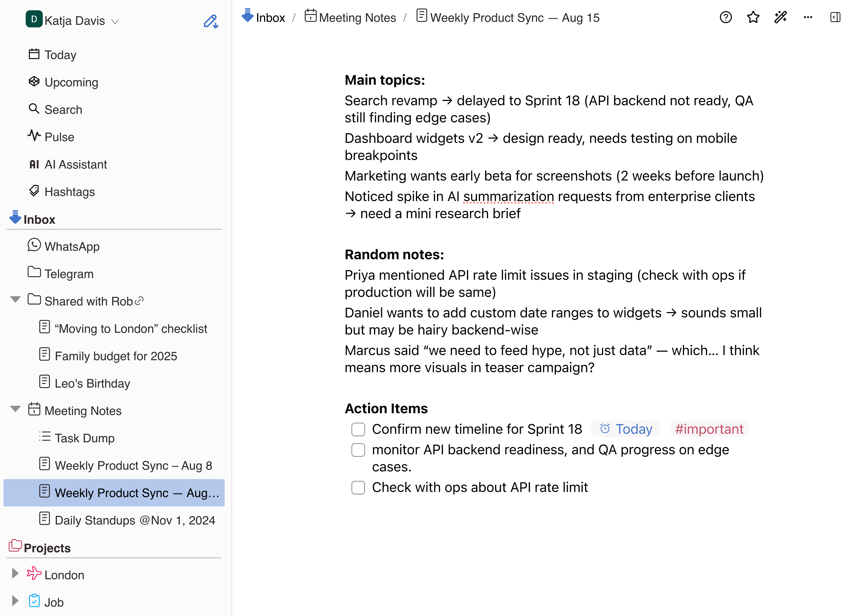The height and width of the screenshot is (616, 856).
Task: Click the Today reminder tag
Action: pos(625,429)
